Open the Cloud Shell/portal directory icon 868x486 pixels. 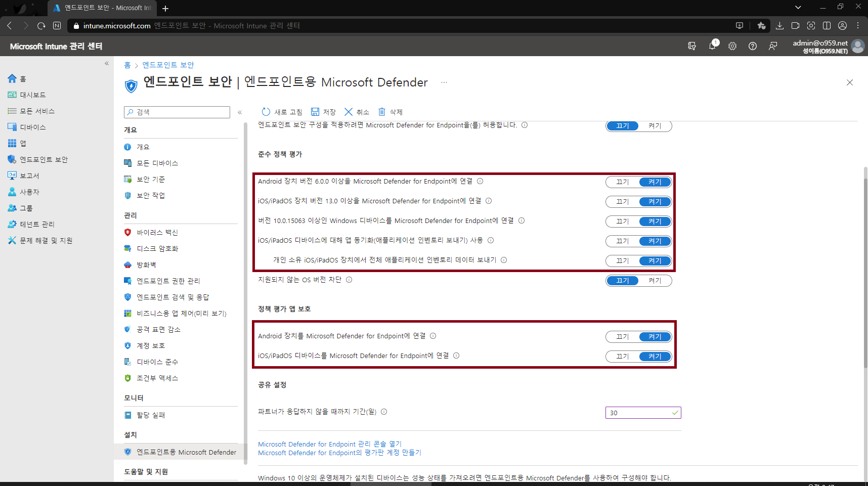point(692,46)
